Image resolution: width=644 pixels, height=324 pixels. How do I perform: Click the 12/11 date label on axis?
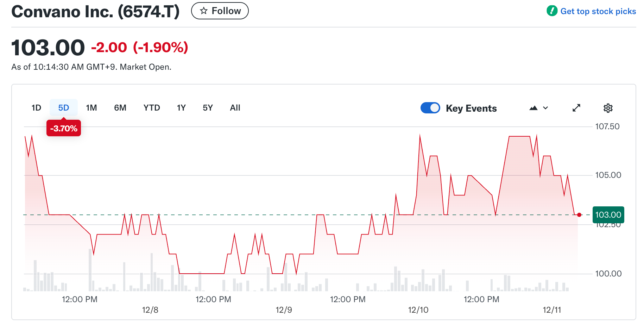click(552, 310)
